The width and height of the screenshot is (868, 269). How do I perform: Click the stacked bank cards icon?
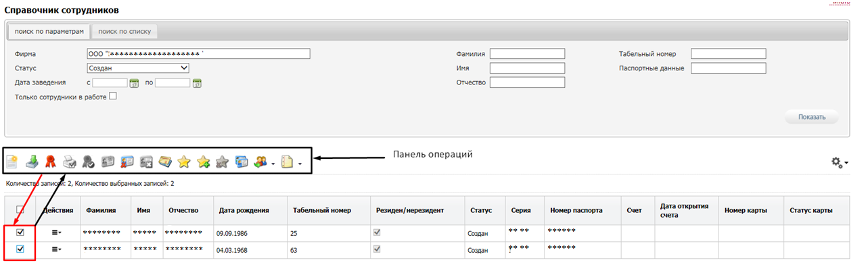[x=164, y=162]
